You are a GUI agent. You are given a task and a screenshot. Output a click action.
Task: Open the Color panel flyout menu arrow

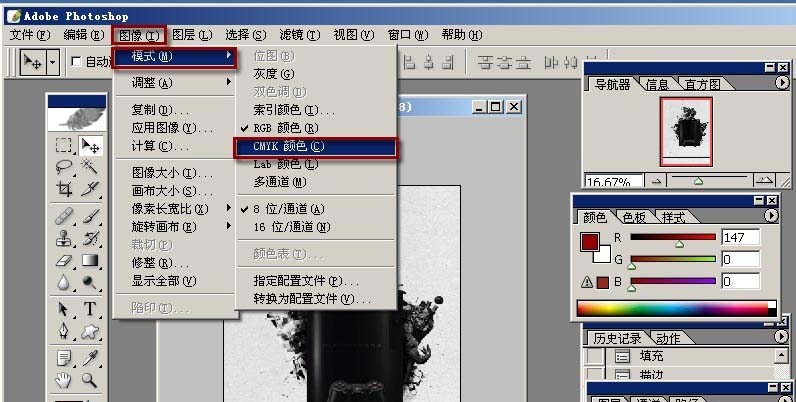pyautogui.click(x=771, y=216)
